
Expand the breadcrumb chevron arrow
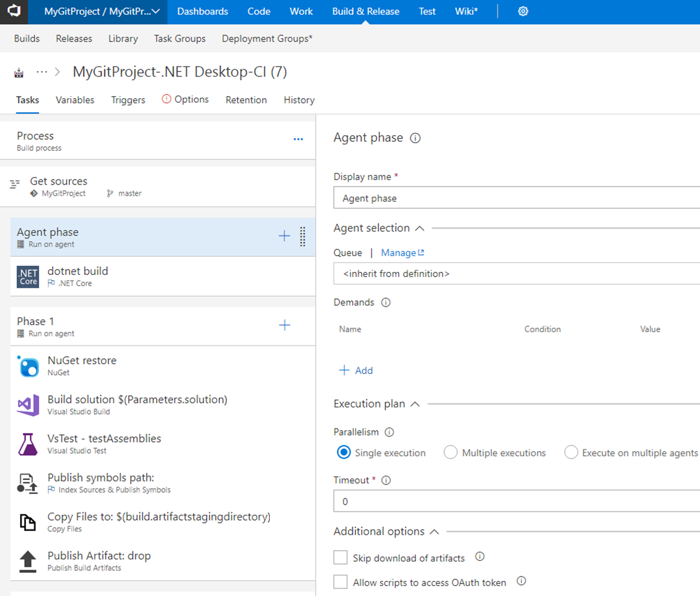click(x=57, y=72)
